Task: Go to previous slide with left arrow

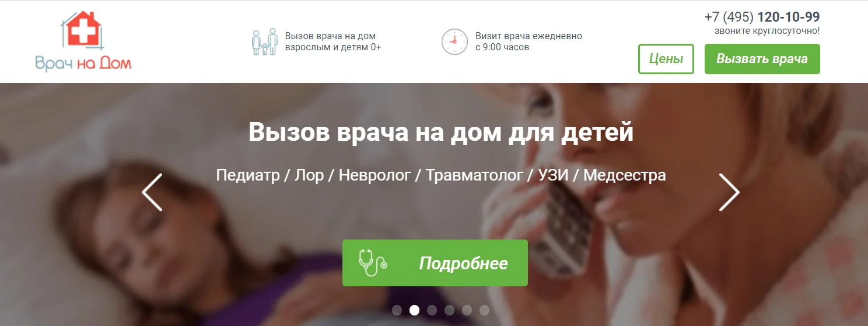Action: (152, 192)
